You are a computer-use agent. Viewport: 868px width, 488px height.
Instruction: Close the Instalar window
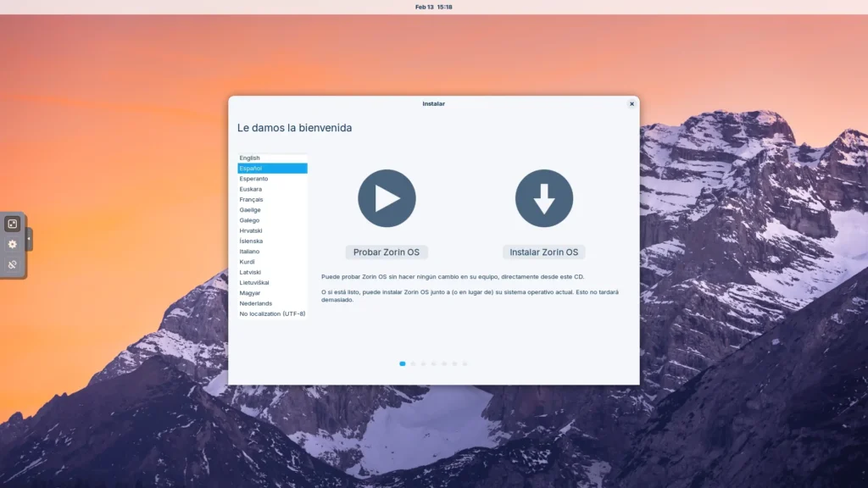click(632, 103)
